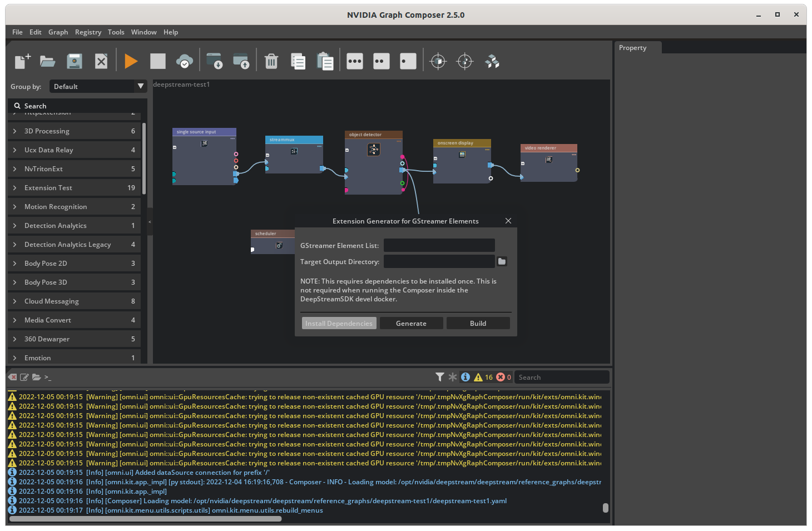Stop the graph with the square stop button
Screen dimensions: 812x531
158,61
